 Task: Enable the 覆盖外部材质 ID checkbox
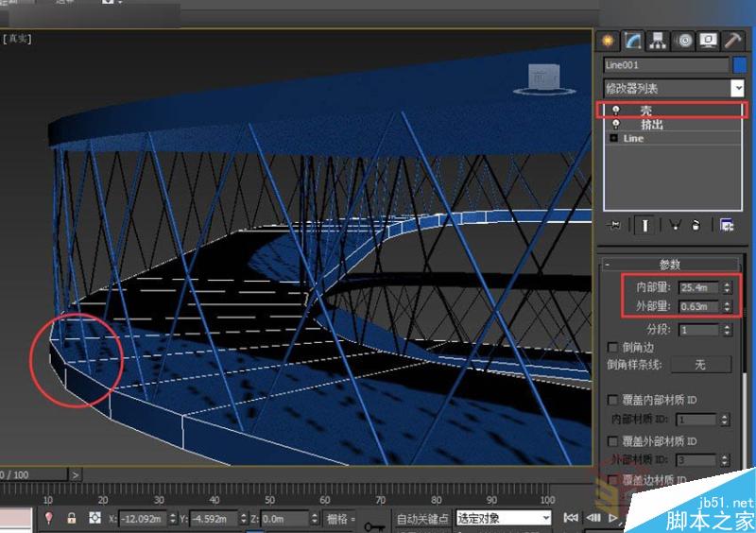tap(612, 441)
